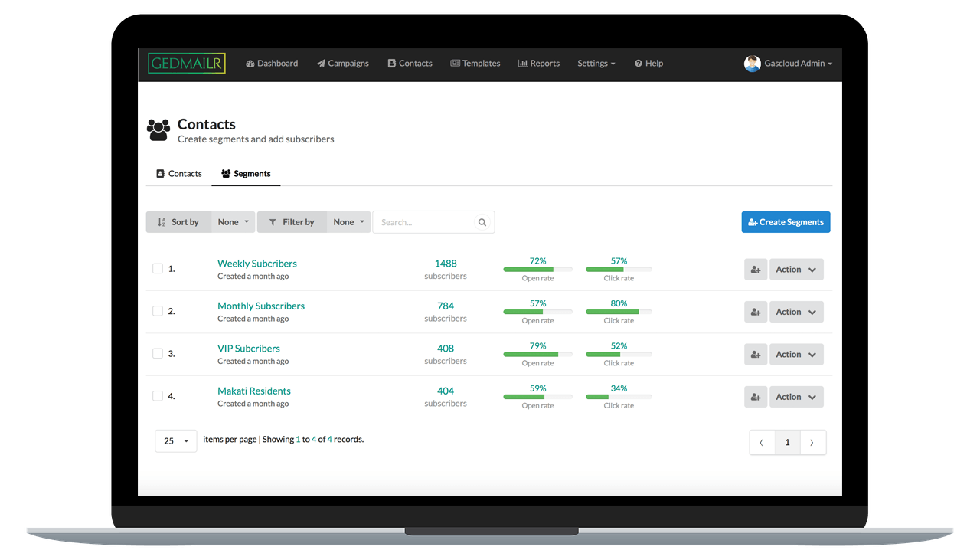Click the Filter by button
980x560 pixels.
tap(292, 222)
